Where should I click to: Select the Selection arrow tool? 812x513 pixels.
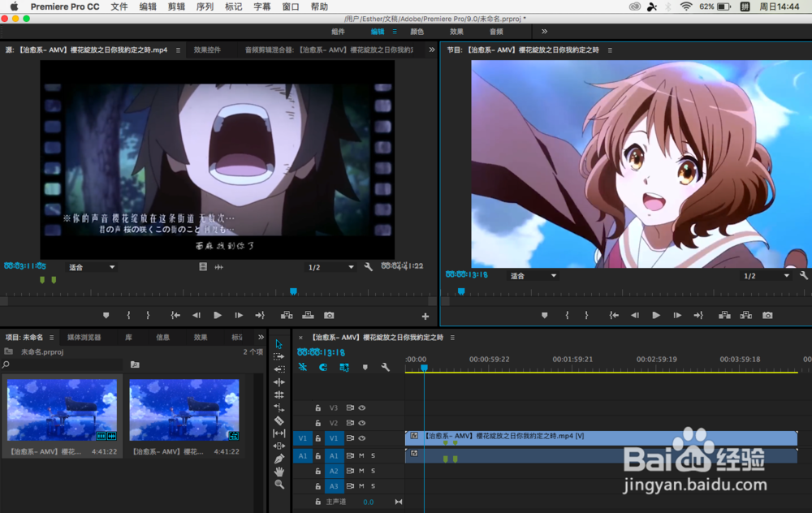point(279,344)
